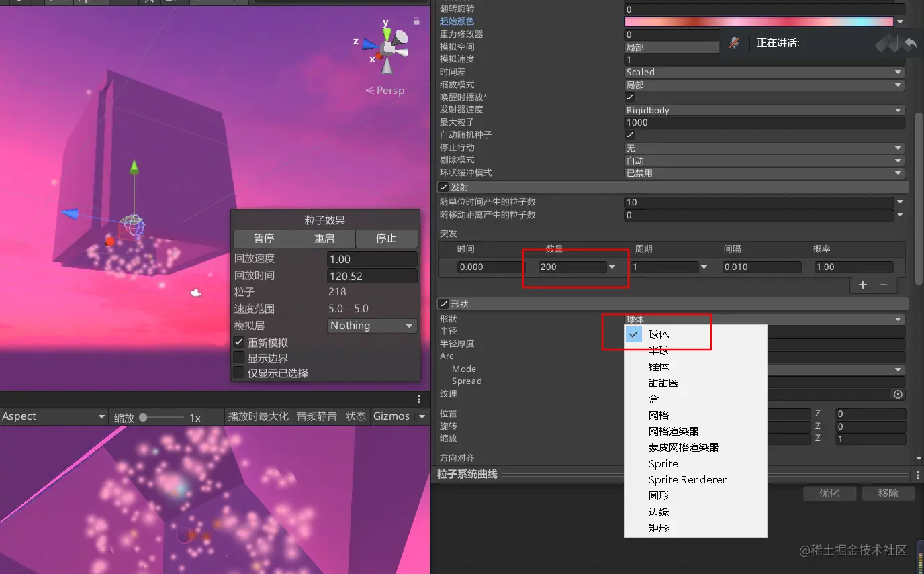This screenshot has width=924, height=574.
Task: Click 移除 curves button
Action: 888,493
